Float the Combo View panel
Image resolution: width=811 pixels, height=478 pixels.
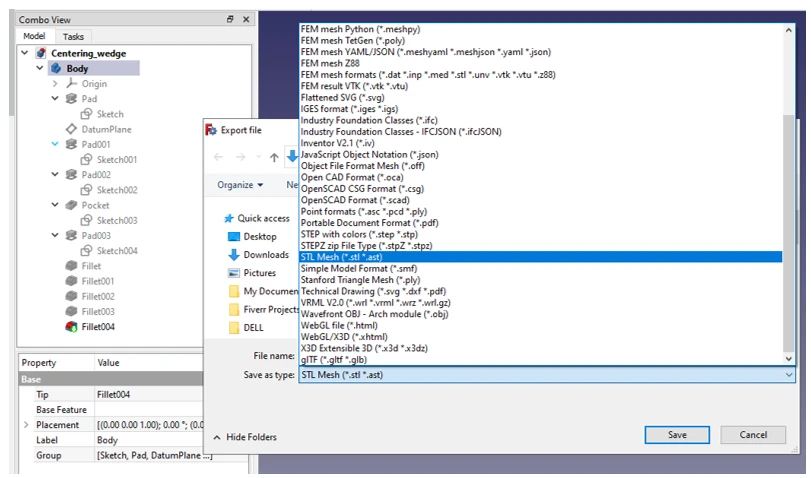tap(230, 19)
